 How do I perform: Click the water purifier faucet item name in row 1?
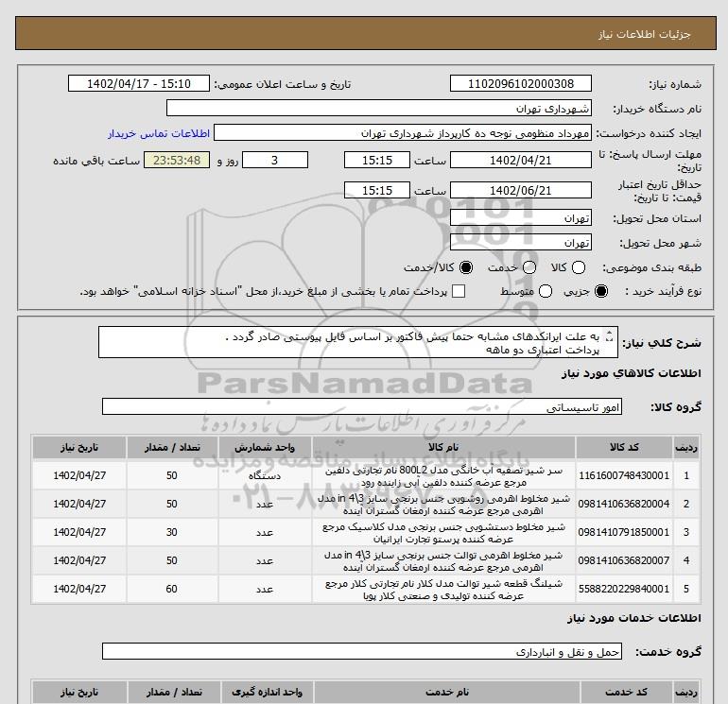pos(443,476)
